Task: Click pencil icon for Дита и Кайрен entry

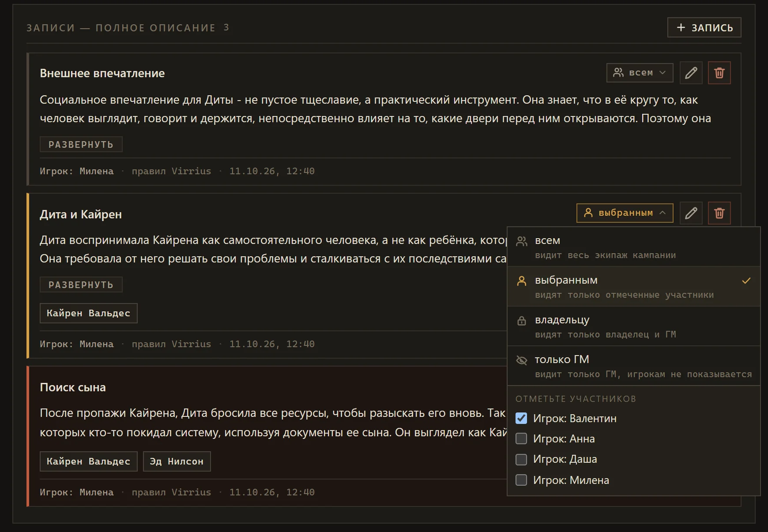Action: (691, 213)
